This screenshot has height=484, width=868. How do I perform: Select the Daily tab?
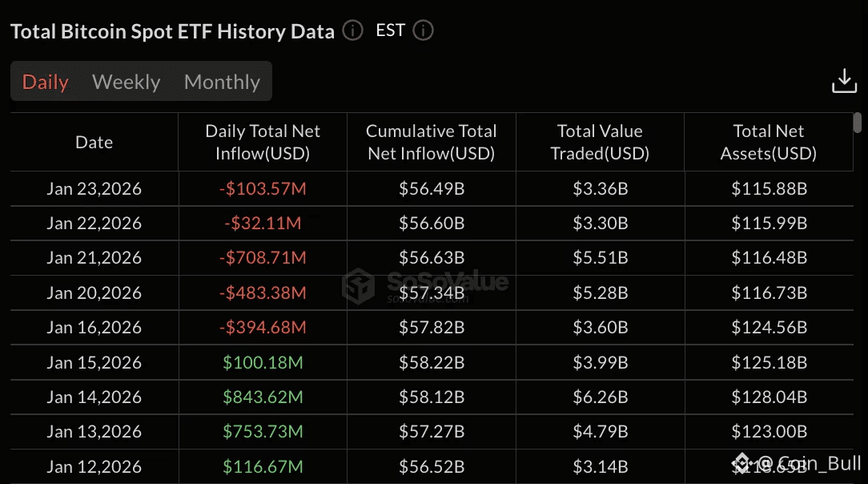coord(46,82)
